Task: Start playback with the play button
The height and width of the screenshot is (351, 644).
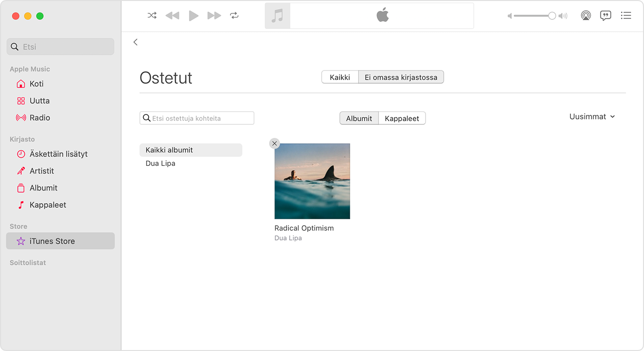Action: [x=193, y=15]
